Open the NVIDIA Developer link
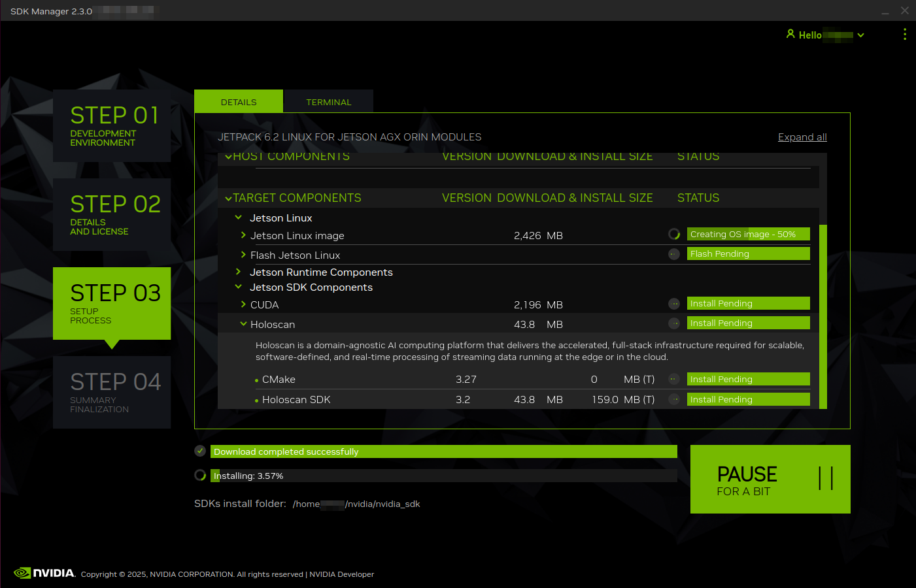Screen dimensions: 916x588 [x=341, y=574]
